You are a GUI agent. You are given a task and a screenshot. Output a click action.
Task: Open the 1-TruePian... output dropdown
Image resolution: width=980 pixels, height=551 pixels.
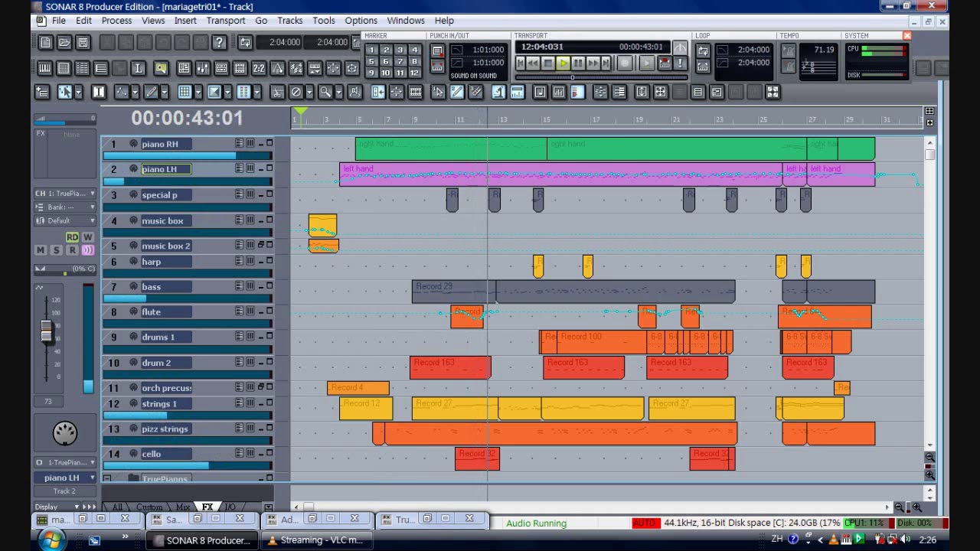(x=65, y=462)
